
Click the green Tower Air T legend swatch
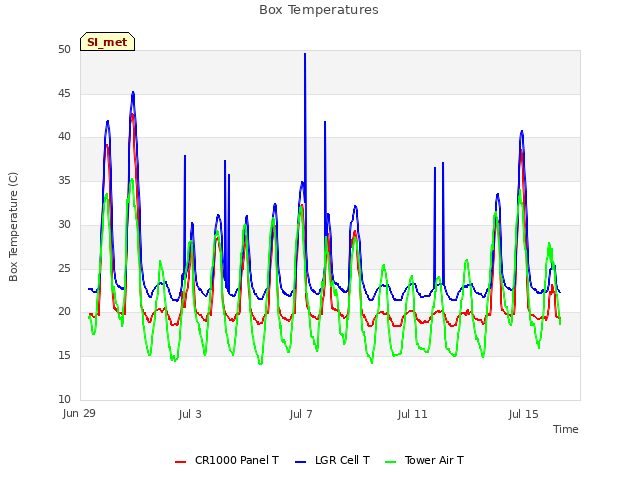[391, 462]
